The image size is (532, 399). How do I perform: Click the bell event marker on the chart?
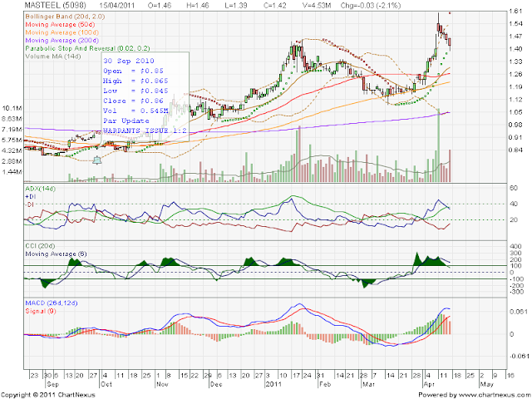coord(97,160)
